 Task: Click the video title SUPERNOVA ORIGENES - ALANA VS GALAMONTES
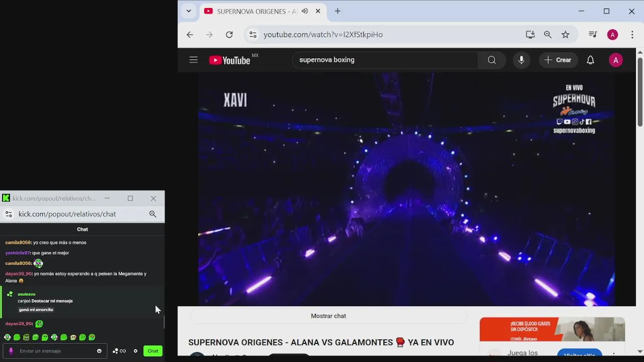coord(321,342)
